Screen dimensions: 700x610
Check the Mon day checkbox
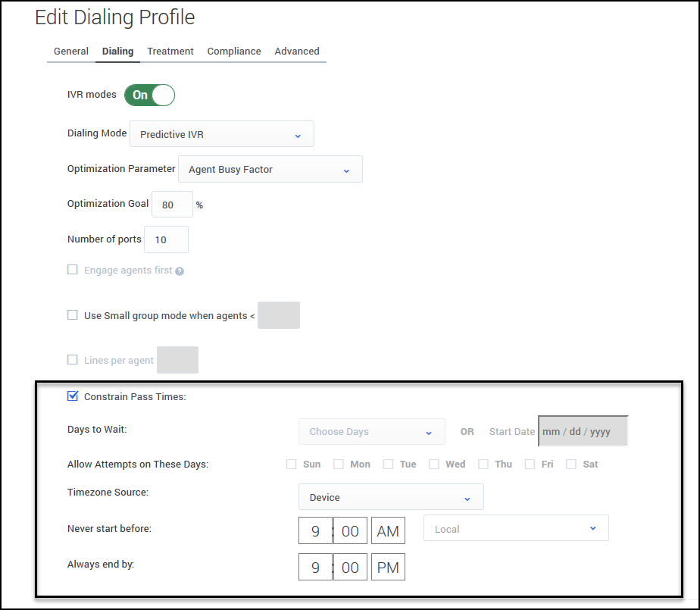point(339,464)
